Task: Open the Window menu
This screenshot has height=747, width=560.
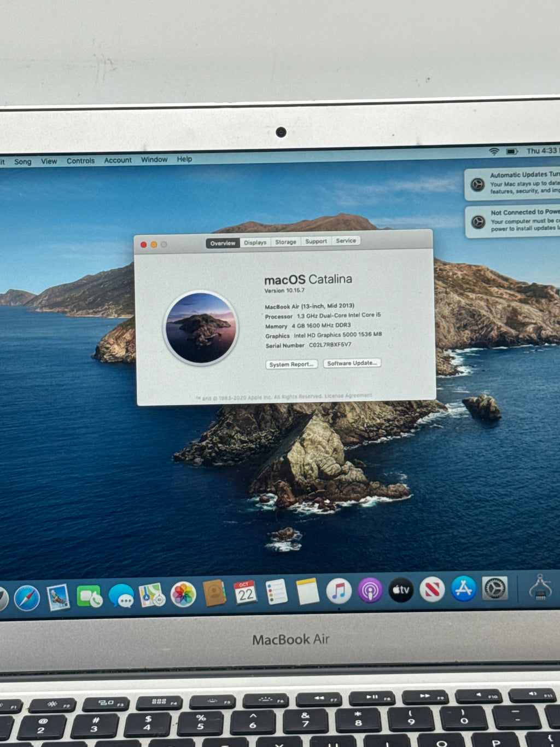Action: click(x=154, y=160)
